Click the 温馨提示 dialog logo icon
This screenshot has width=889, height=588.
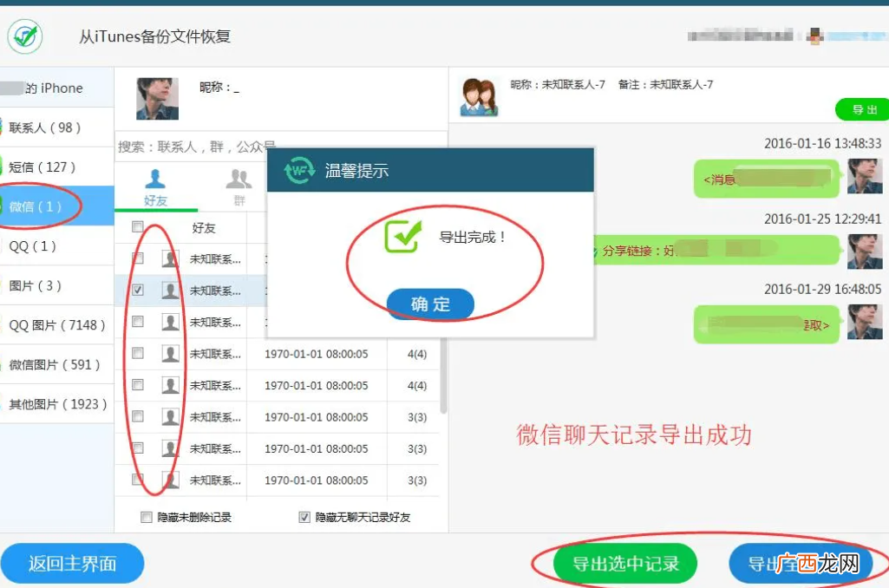click(x=298, y=170)
